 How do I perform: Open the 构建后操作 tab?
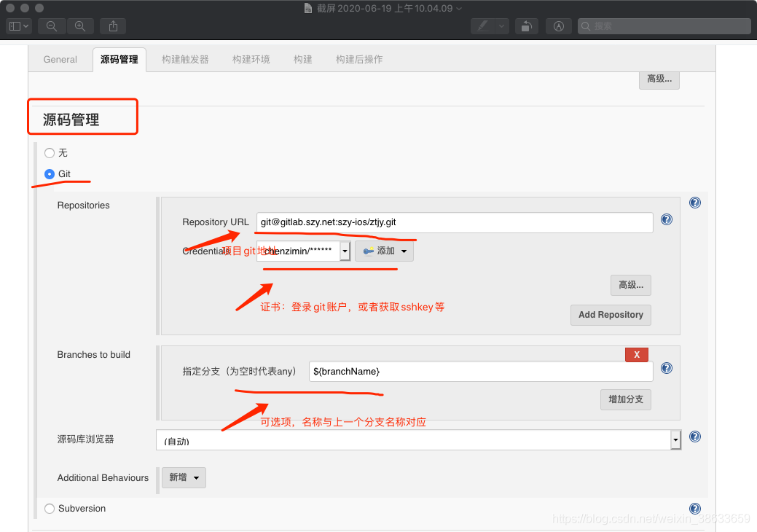tap(359, 59)
